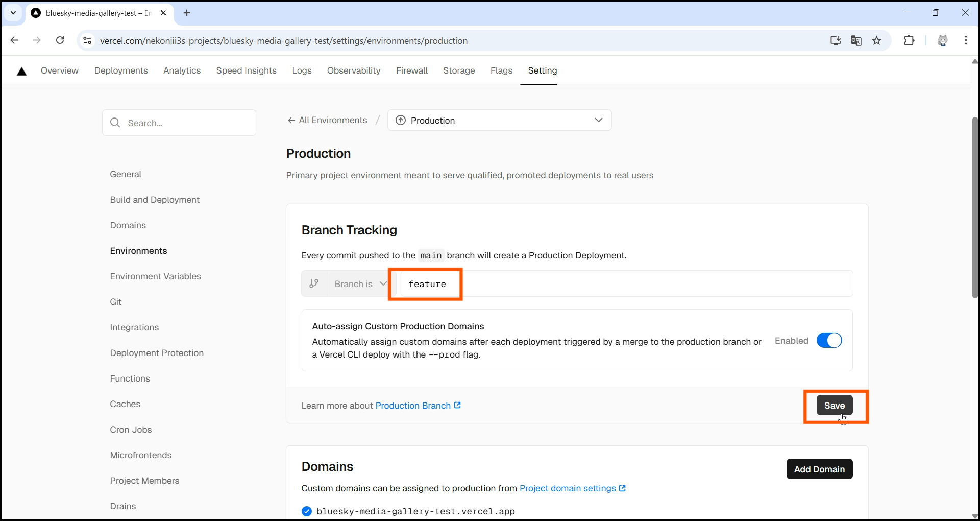
Task: Open Domains in the settings sidebar
Action: [x=128, y=225]
